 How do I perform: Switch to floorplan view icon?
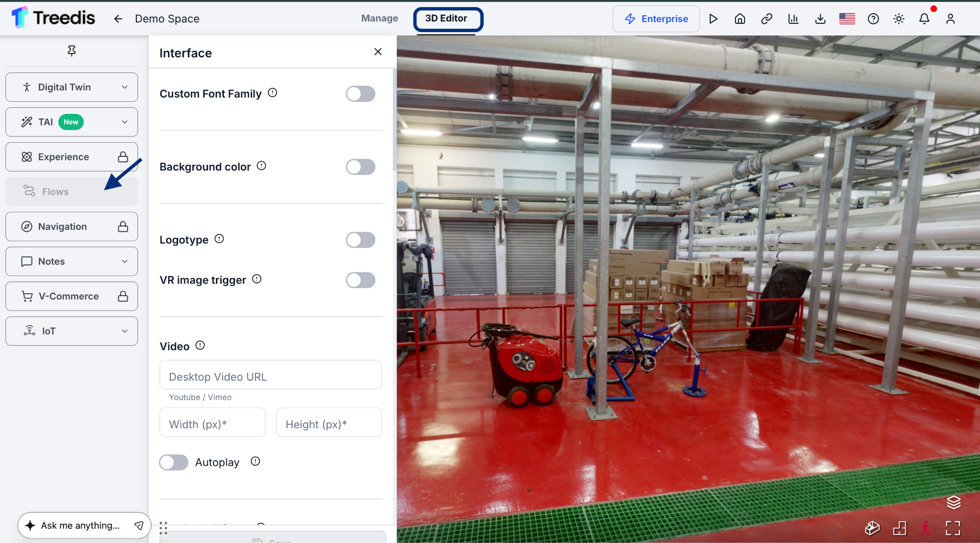pyautogui.click(x=900, y=528)
